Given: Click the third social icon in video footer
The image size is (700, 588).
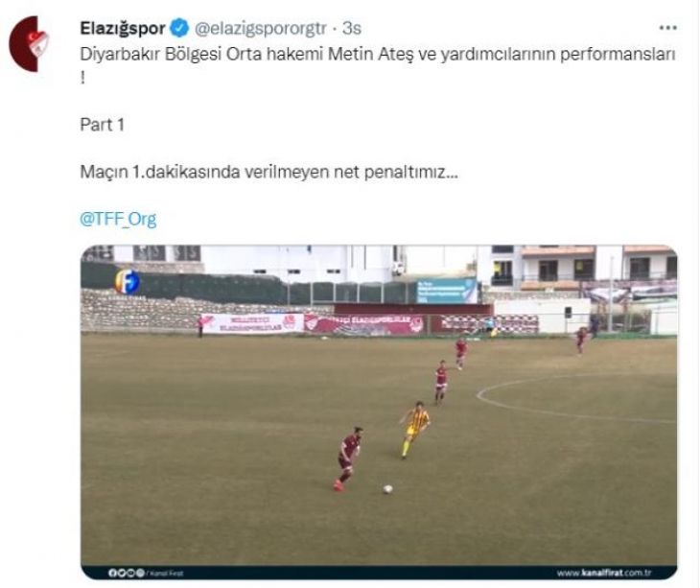Looking at the screenshot, I should click(128, 573).
